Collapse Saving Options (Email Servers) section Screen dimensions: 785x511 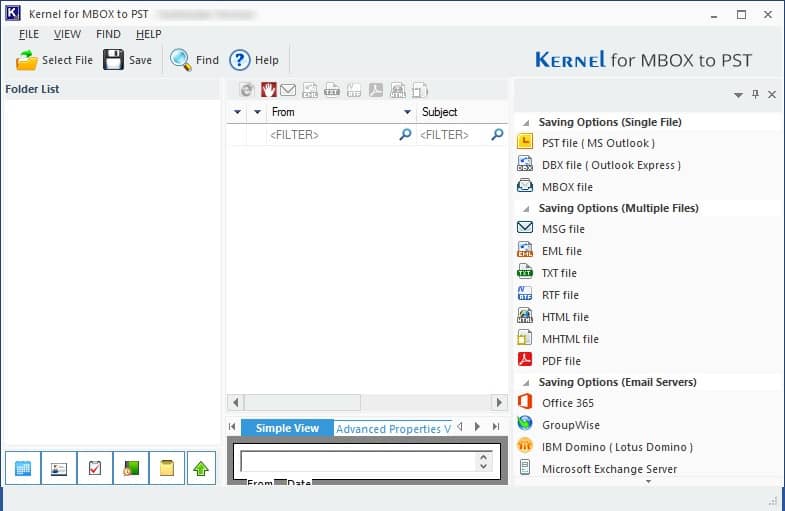pyautogui.click(x=526, y=383)
